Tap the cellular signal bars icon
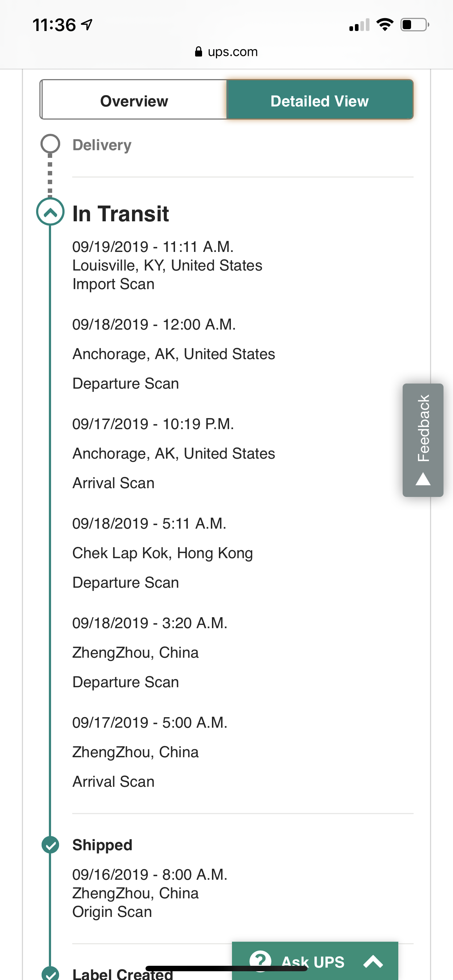The width and height of the screenshot is (453, 980). pyautogui.click(x=359, y=25)
